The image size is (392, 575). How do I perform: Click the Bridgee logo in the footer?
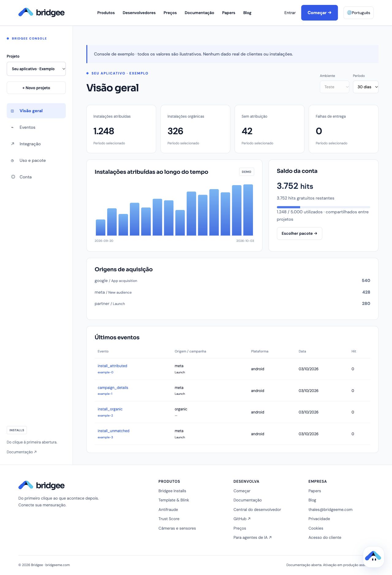[41, 486]
